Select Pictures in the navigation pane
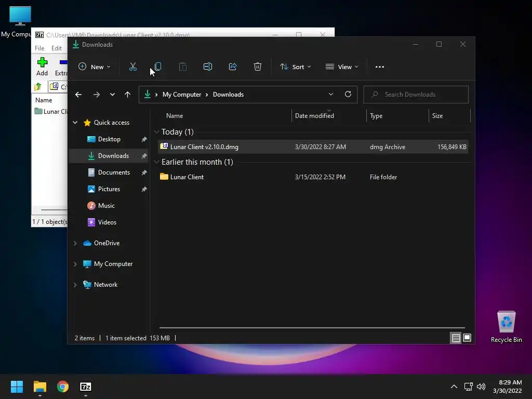 (x=109, y=189)
